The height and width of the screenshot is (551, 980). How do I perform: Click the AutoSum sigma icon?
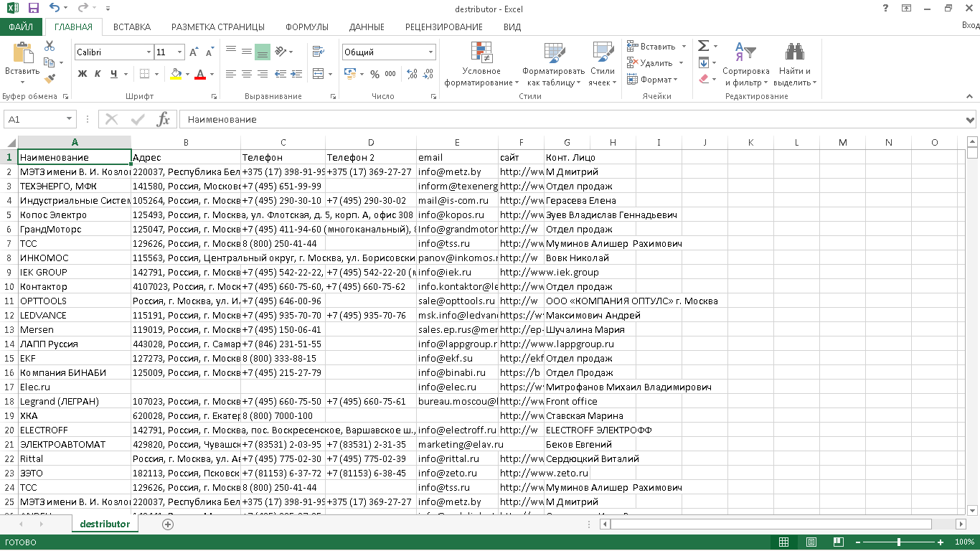click(703, 46)
